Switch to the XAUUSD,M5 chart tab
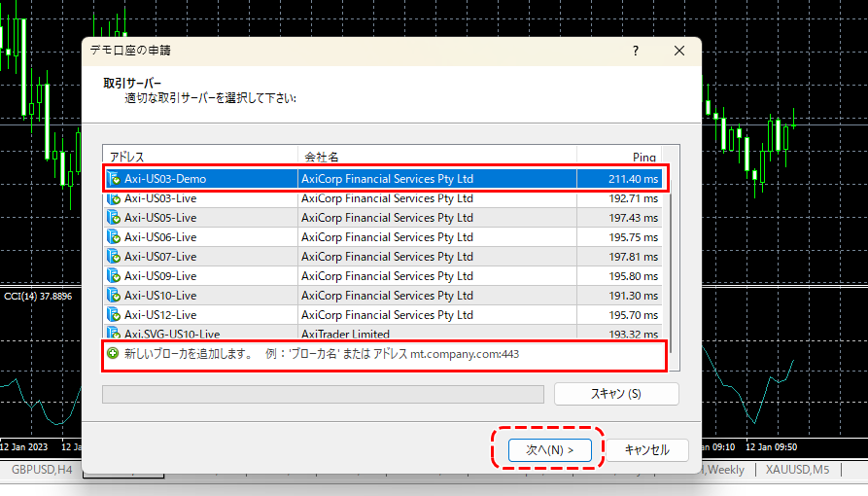 coord(798,470)
